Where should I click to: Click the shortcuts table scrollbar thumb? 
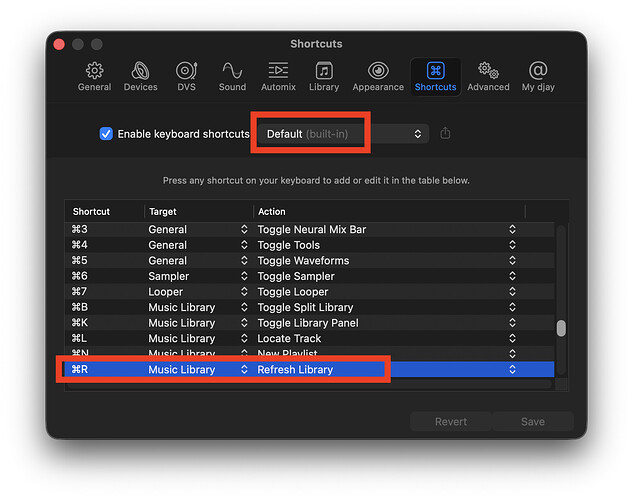pyautogui.click(x=561, y=328)
